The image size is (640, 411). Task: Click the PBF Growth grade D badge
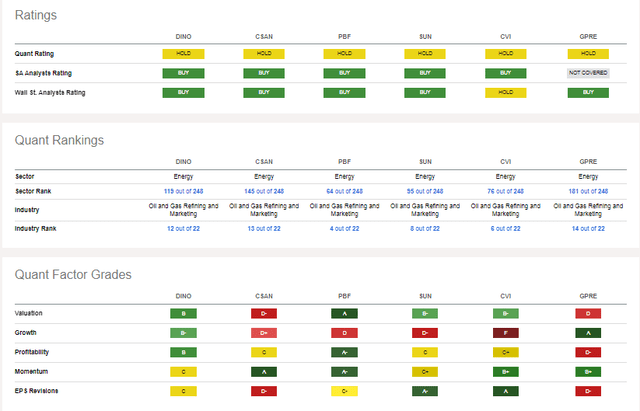[x=344, y=333]
